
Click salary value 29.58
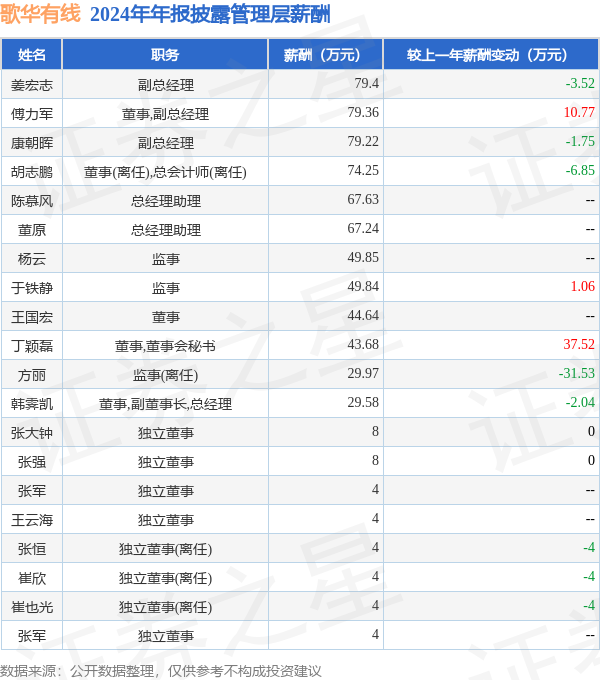point(363,402)
